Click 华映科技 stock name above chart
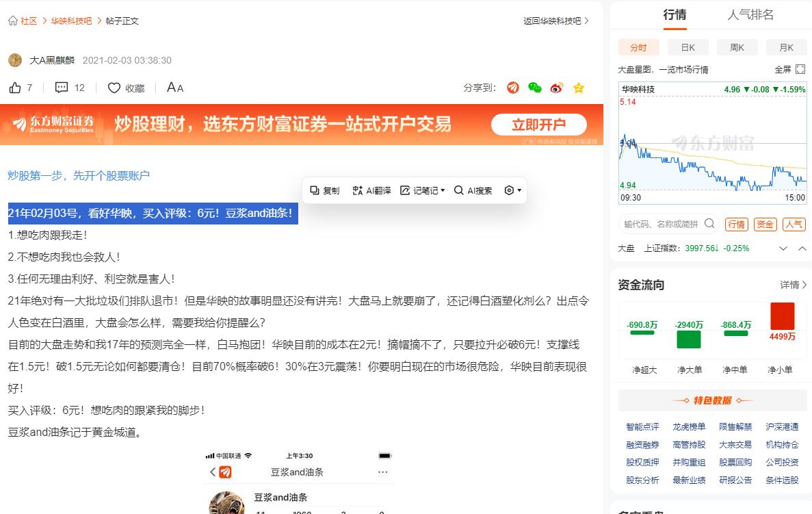The height and width of the screenshot is (514, 812). (x=638, y=89)
